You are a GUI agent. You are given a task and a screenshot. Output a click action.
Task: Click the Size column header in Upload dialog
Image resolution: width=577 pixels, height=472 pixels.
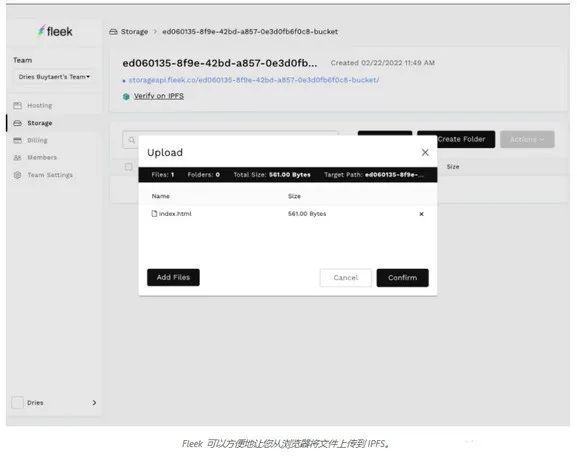(x=294, y=196)
